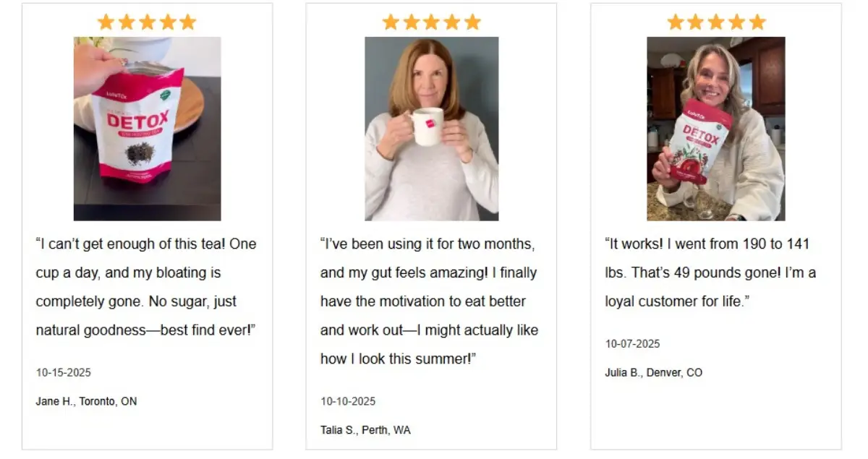Click the fifth star above the Detox bag photo

[188, 22]
